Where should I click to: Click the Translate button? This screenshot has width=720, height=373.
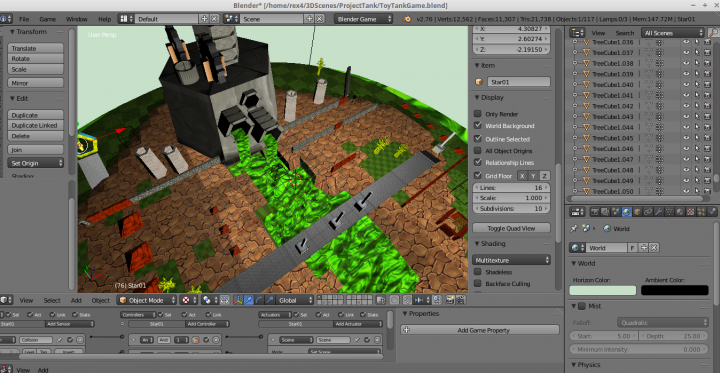point(35,48)
